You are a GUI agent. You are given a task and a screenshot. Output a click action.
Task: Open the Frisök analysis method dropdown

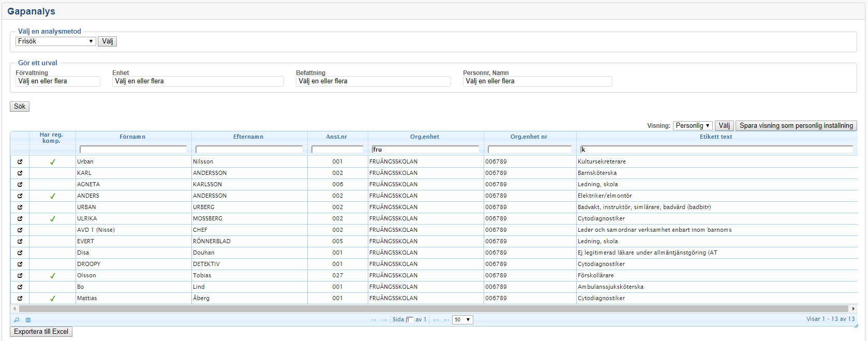[55, 41]
